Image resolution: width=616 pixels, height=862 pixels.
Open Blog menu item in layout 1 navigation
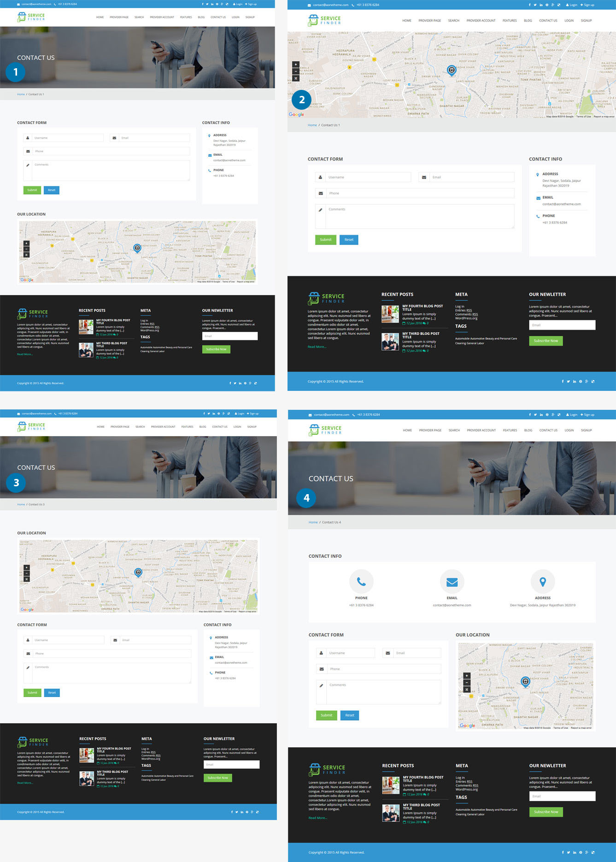click(201, 17)
